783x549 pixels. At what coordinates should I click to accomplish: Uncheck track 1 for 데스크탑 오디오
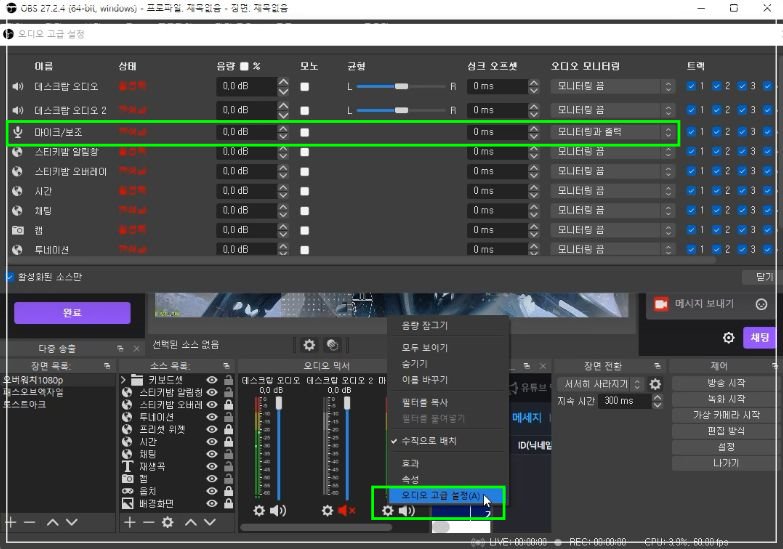pyautogui.click(x=691, y=86)
